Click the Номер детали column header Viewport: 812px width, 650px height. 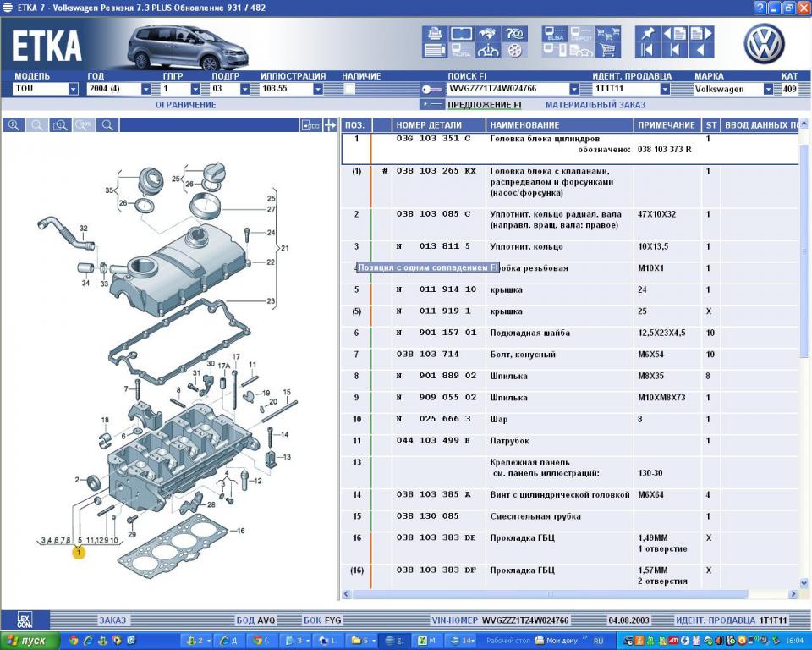(439, 125)
